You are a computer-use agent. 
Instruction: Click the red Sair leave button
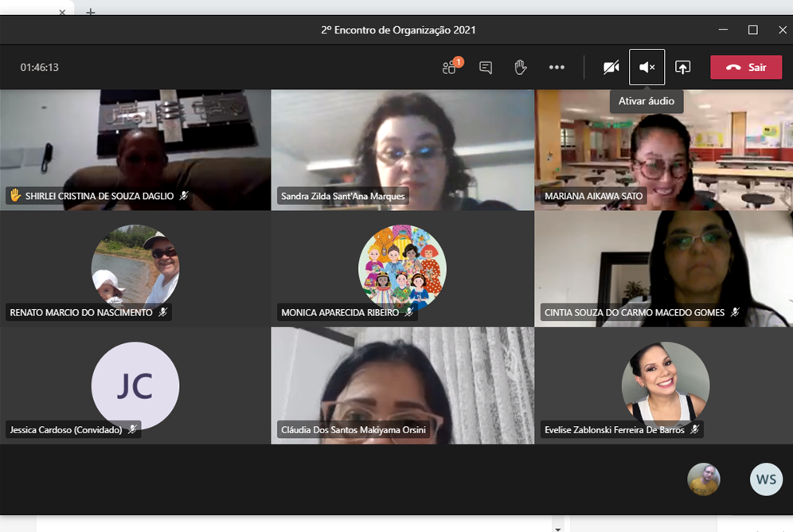tap(746, 67)
